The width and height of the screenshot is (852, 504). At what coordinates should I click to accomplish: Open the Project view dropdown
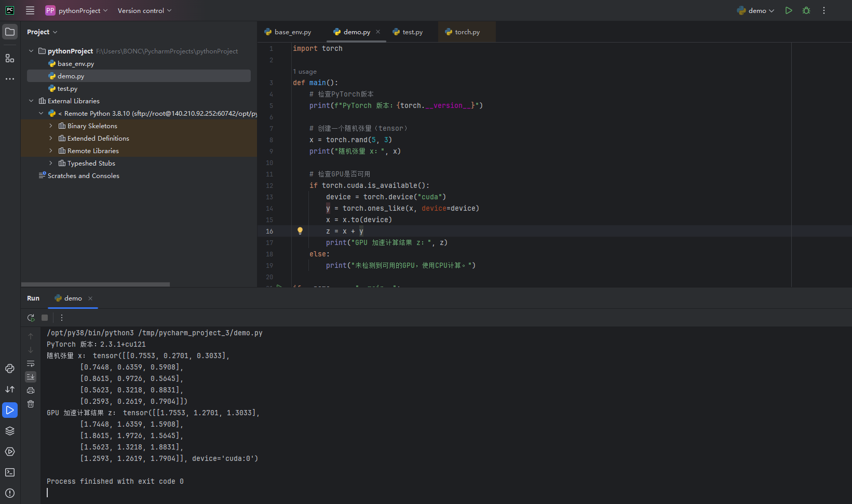coord(42,32)
